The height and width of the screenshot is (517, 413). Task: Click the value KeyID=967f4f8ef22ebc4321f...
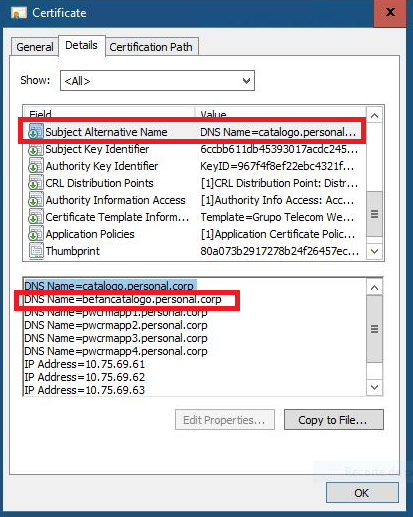(x=277, y=166)
